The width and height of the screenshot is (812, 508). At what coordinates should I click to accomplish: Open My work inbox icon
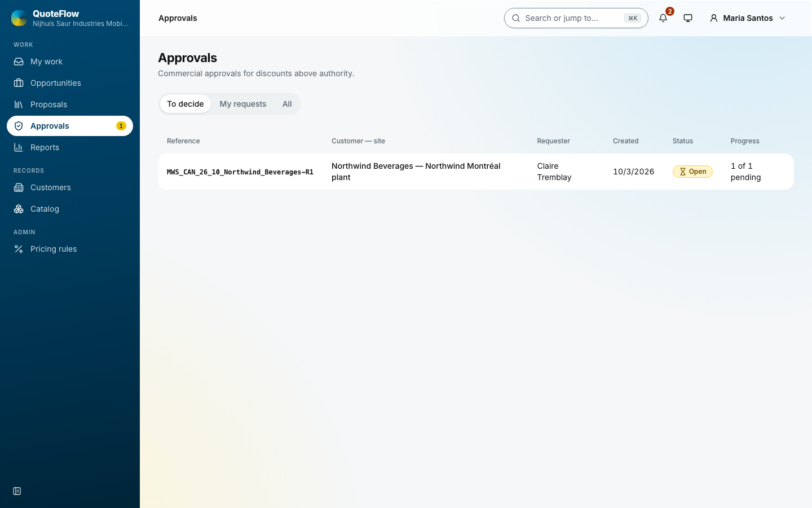pyautogui.click(x=19, y=62)
